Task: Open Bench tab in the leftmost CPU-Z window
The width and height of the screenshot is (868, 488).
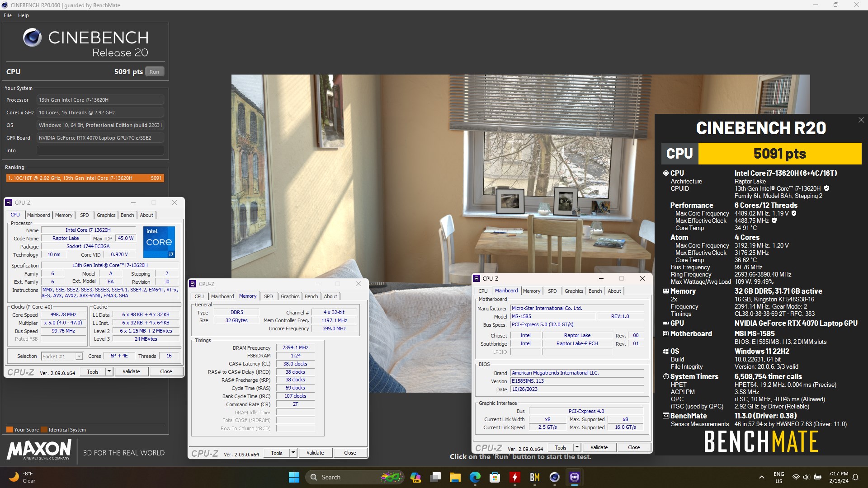Action: (127, 215)
